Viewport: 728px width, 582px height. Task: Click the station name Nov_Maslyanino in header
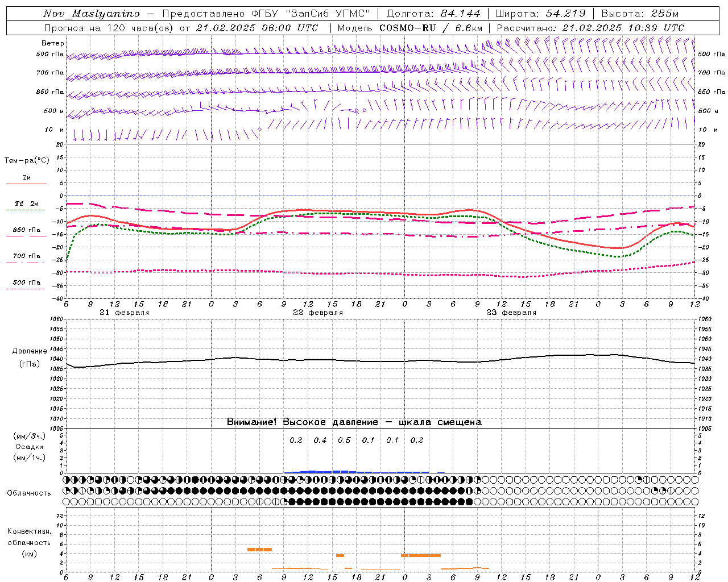tap(91, 14)
